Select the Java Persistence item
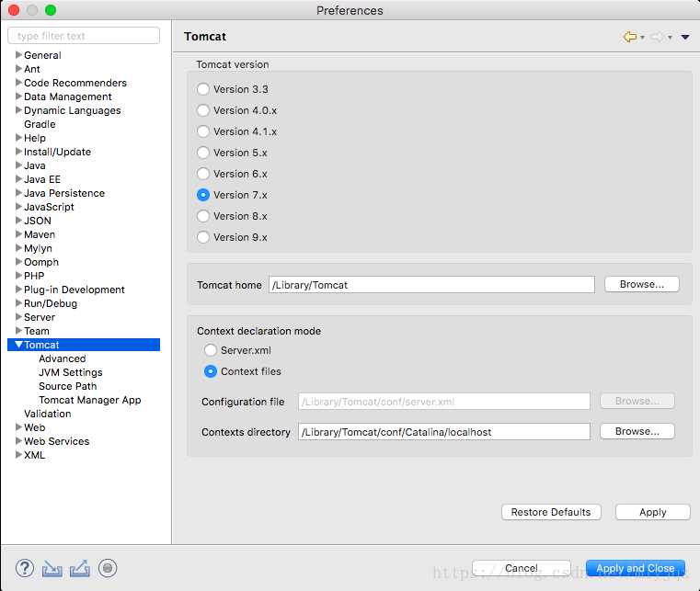700x591 pixels. coord(64,193)
